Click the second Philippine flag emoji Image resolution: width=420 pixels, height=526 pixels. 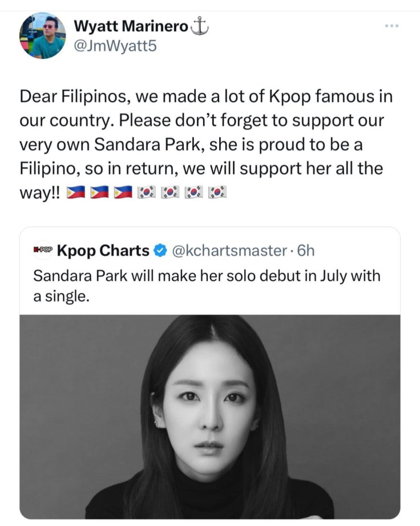click(99, 193)
